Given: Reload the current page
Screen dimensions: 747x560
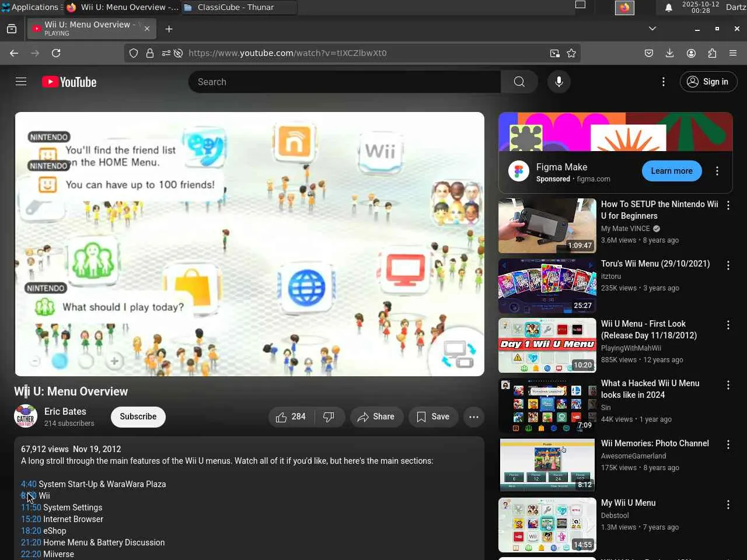Looking at the screenshot, I should (x=56, y=53).
